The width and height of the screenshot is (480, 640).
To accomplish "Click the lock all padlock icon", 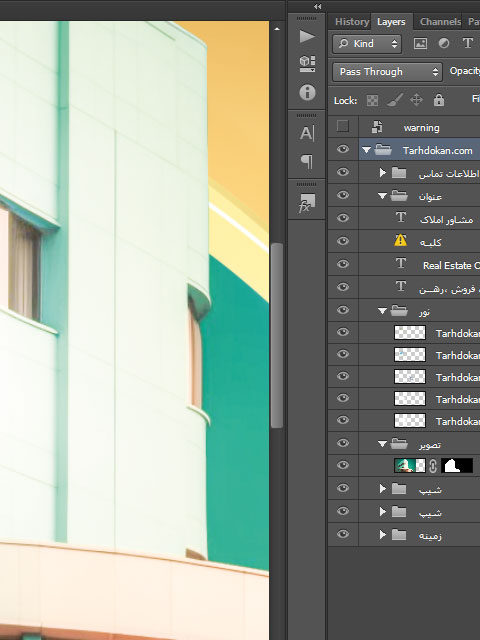I will click(439, 100).
